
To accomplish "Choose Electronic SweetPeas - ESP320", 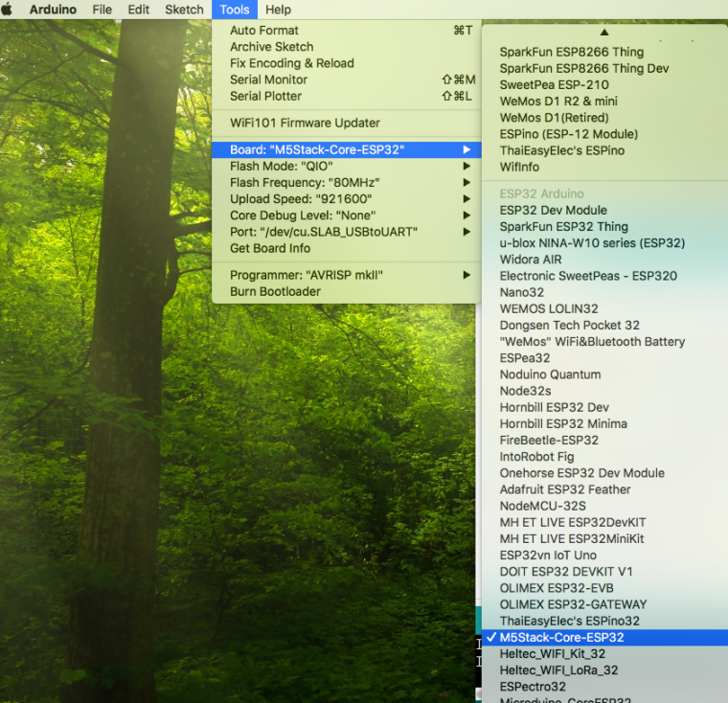I will [x=605, y=276].
